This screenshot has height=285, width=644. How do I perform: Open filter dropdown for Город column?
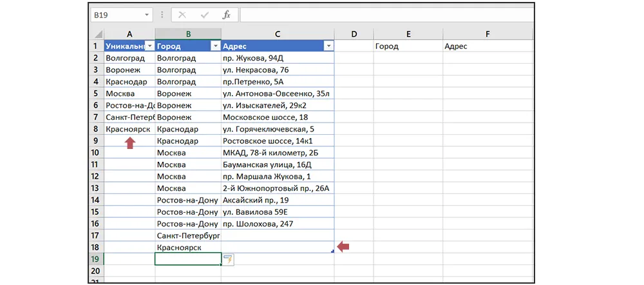pyautogui.click(x=214, y=46)
